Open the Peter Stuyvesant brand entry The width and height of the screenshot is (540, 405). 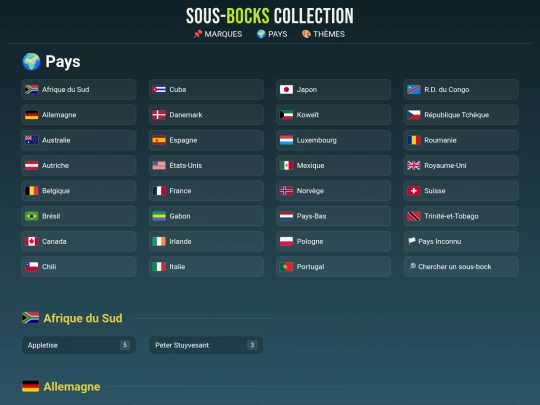click(206, 345)
